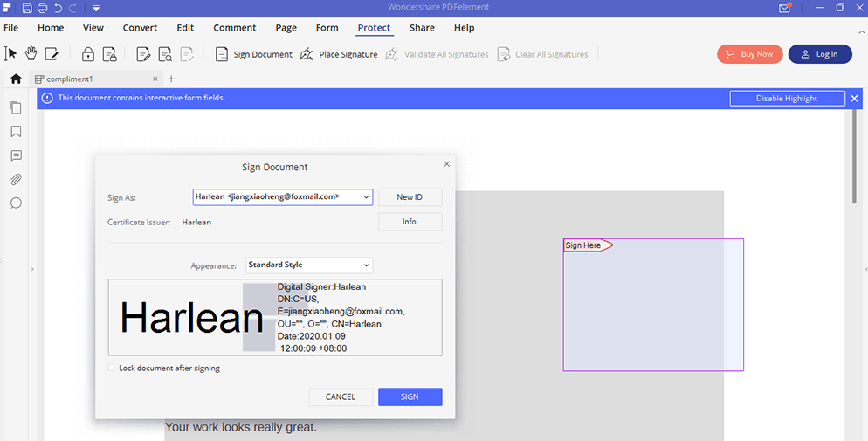
Task: Click the Sign Here signature field
Action: [x=653, y=305]
